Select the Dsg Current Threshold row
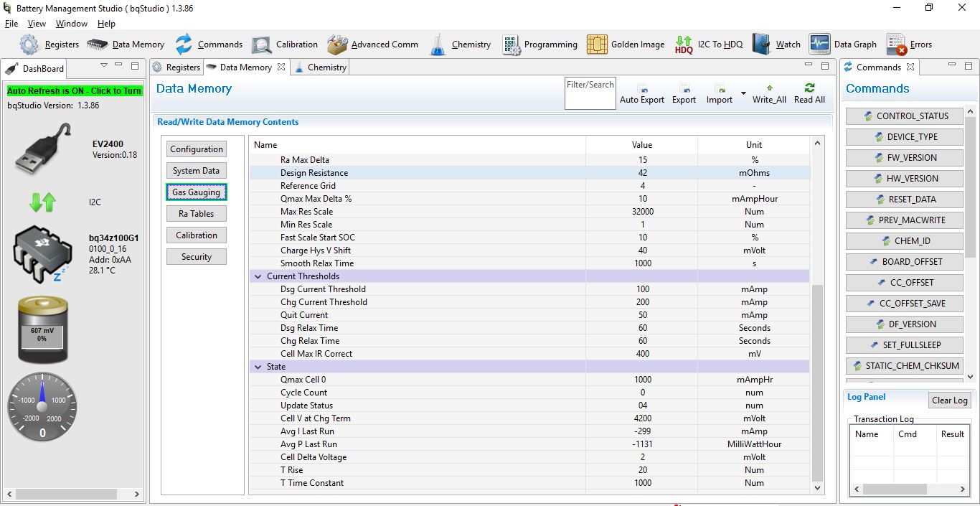 pyautogui.click(x=529, y=289)
